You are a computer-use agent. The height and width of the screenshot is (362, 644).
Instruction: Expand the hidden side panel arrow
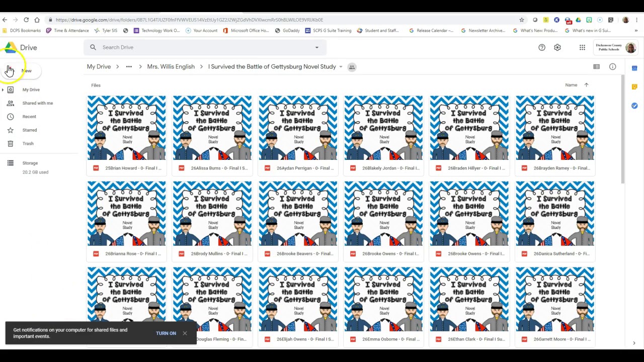pyautogui.click(x=634, y=343)
